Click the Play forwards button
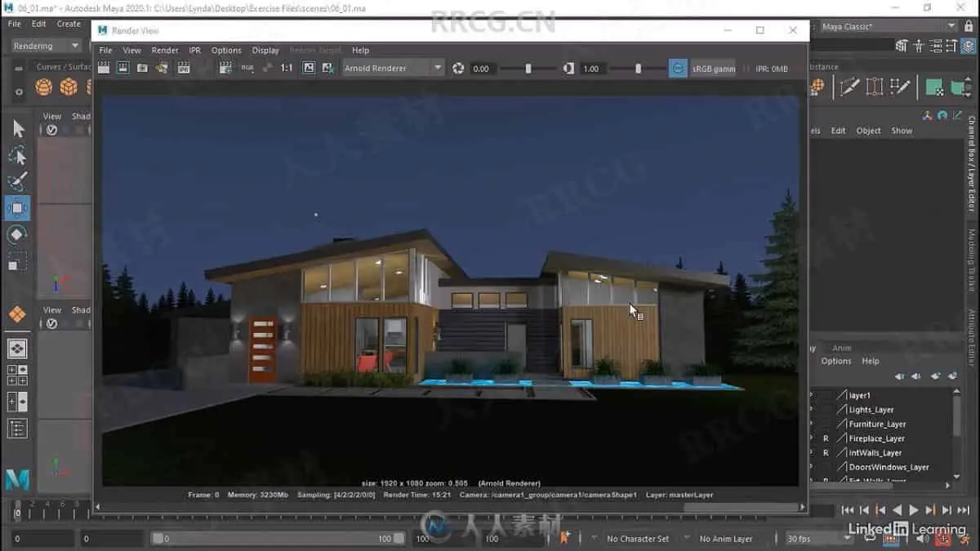This screenshot has height=551, width=980. (914, 510)
